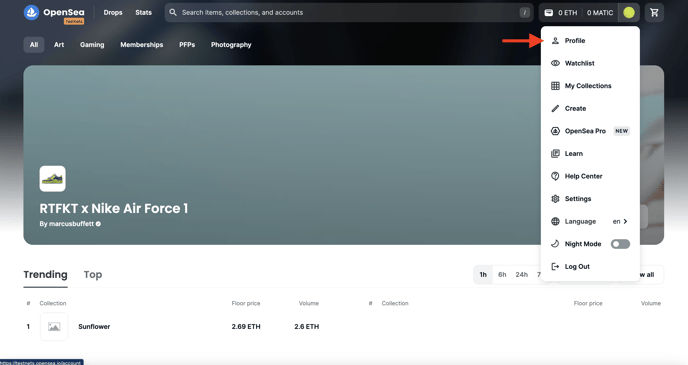Screen dimensions: 688x365
Task: Select the Art category filter
Action: point(59,44)
